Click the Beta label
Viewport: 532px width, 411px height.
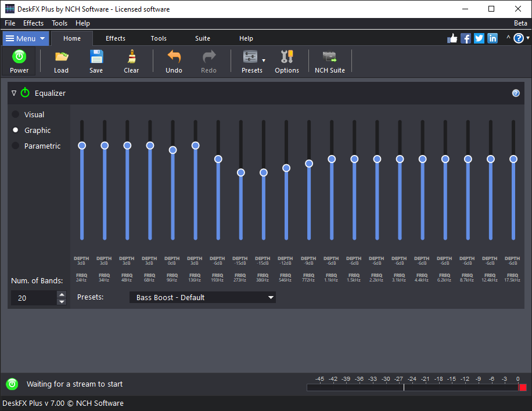(x=520, y=23)
